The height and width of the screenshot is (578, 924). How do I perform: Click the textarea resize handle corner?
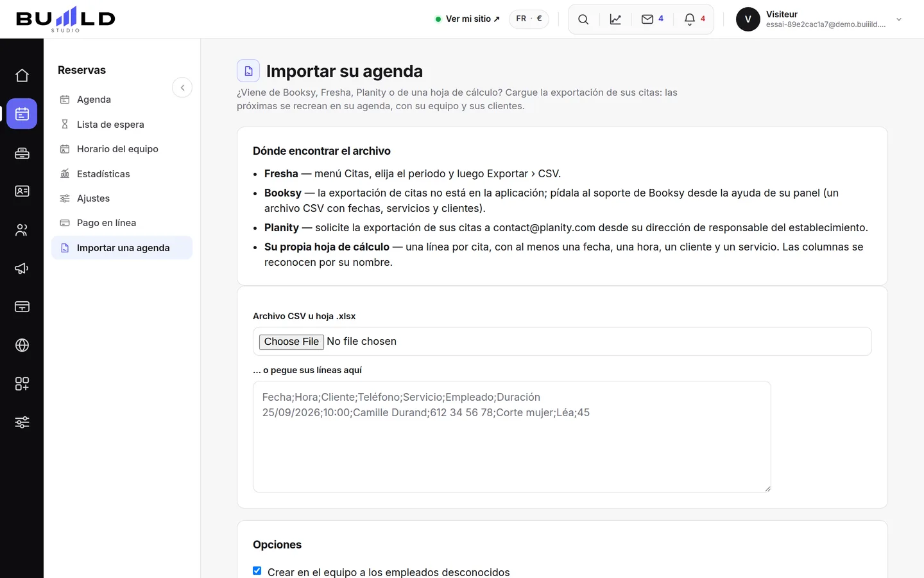point(767,488)
